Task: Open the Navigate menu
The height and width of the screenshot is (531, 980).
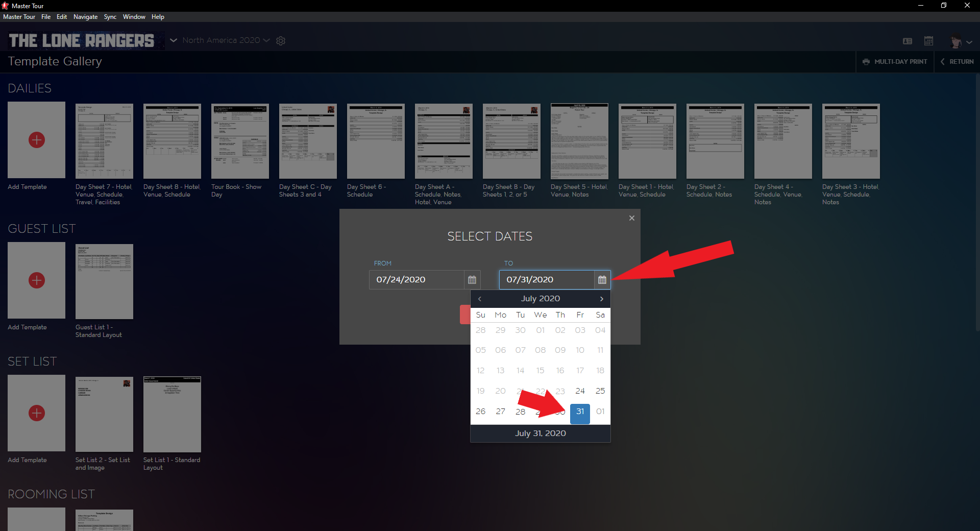Action: click(x=85, y=17)
